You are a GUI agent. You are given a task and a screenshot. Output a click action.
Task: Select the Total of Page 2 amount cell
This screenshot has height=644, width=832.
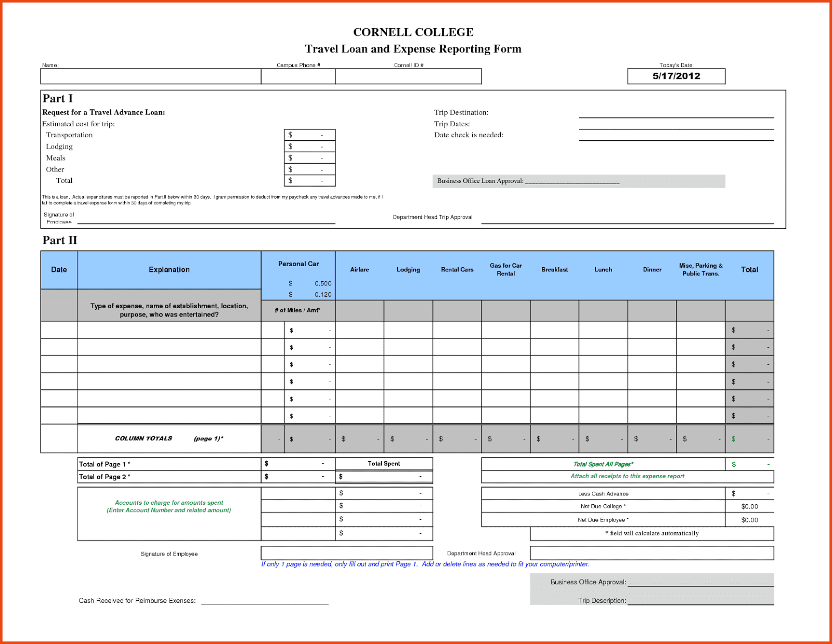click(x=298, y=477)
